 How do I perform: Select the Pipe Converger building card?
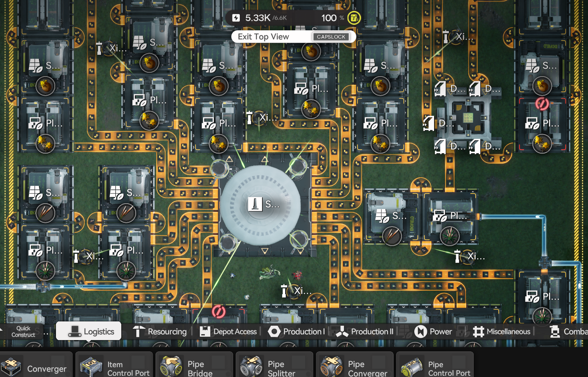[x=355, y=365]
